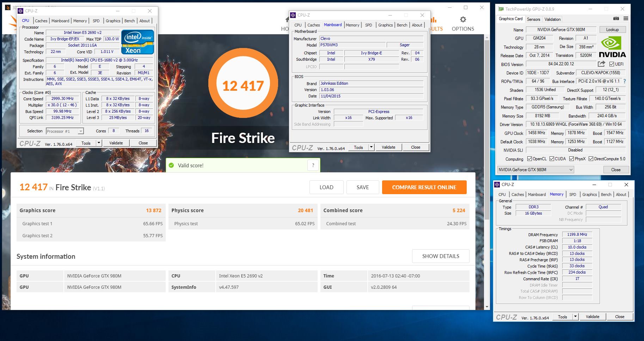Click the Graphics test 1 row 65.66 FPS

coord(91,223)
